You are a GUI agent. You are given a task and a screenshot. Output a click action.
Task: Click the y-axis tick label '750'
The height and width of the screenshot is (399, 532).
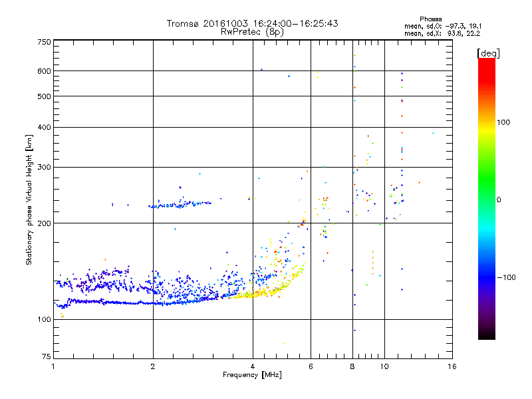click(x=44, y=42)
